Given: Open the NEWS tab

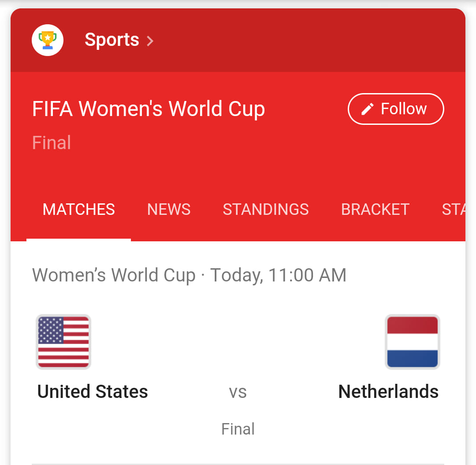Looking at the screenshot, I should pos(169,210).
